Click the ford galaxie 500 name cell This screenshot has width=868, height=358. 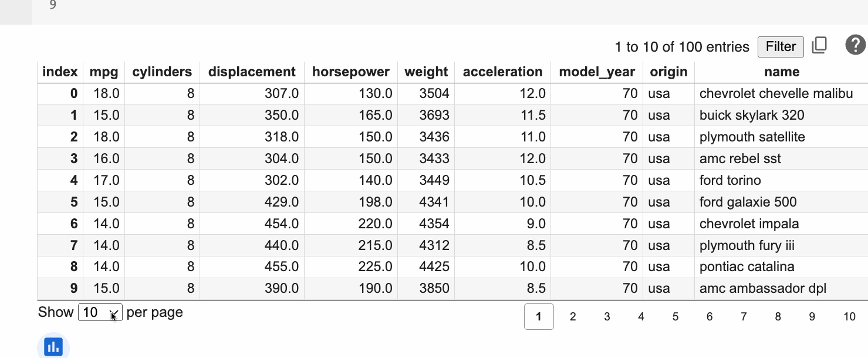(748, 202)
